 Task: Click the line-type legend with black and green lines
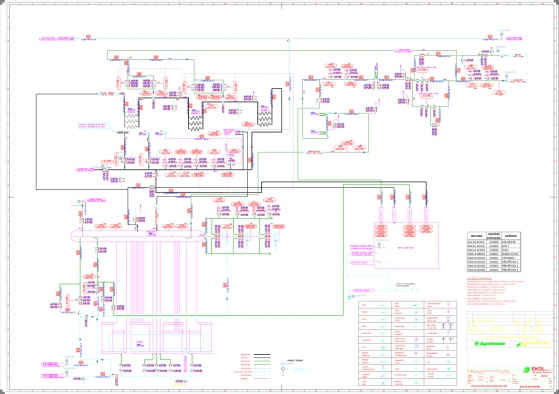[256, 367]
